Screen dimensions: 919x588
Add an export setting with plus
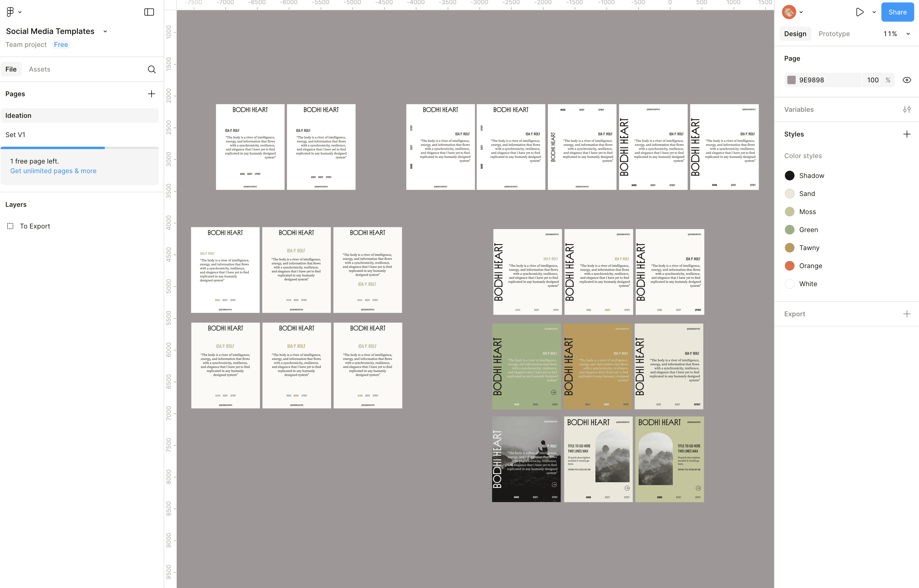907,314
